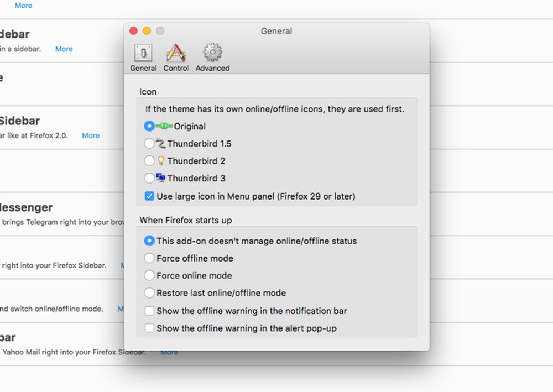The width and height of the screenshot is (553, 392).
Task: Click the Advanced gear toolbar icon
Action: 212,53
